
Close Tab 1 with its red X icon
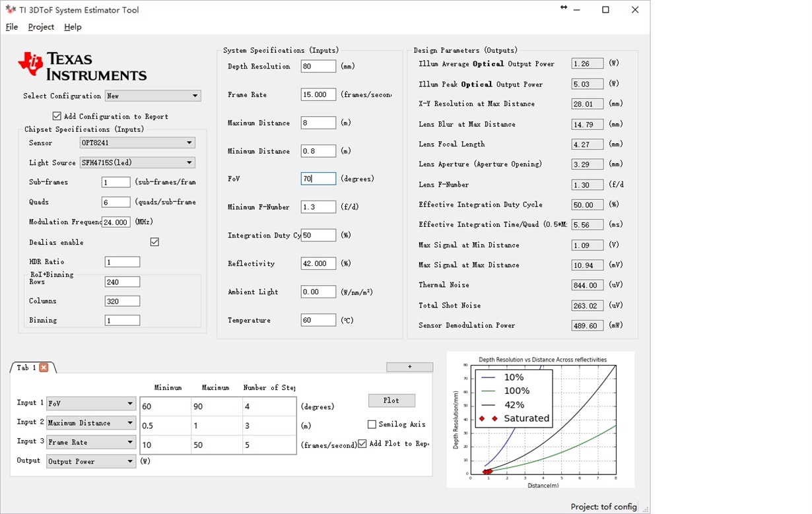[x=44, y=368]
